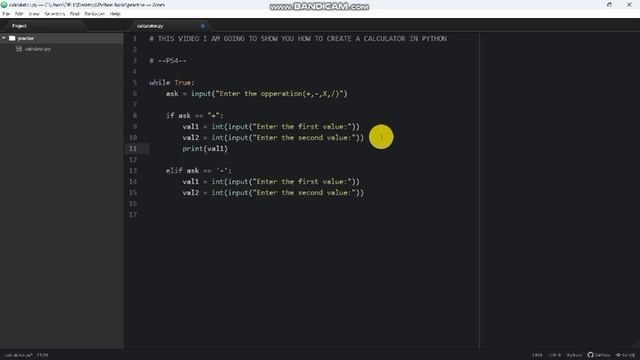Click line number 5 in the gutter
This screenshot has height=360, width=640.
(x=135, y=83)
